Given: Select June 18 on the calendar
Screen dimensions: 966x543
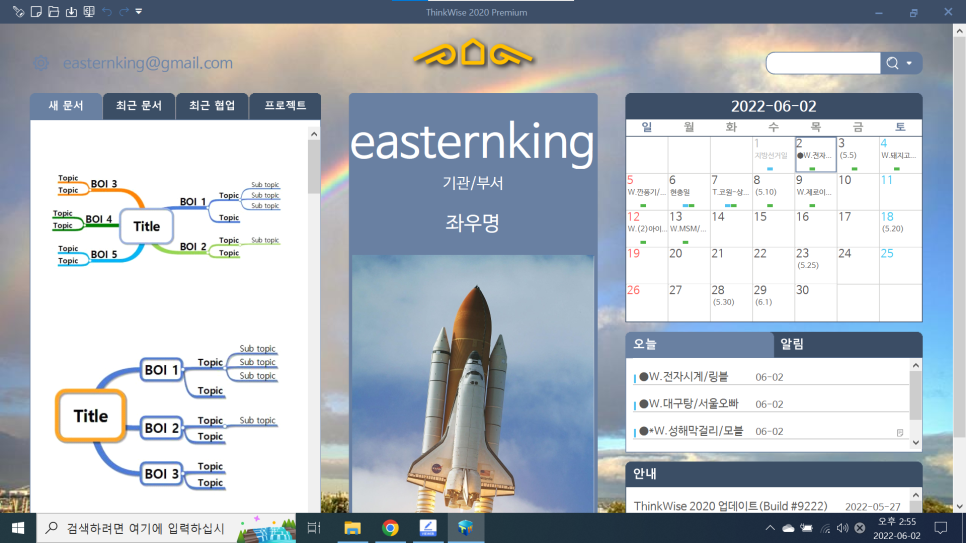Looking at the screenshot, I should point(900,228).
